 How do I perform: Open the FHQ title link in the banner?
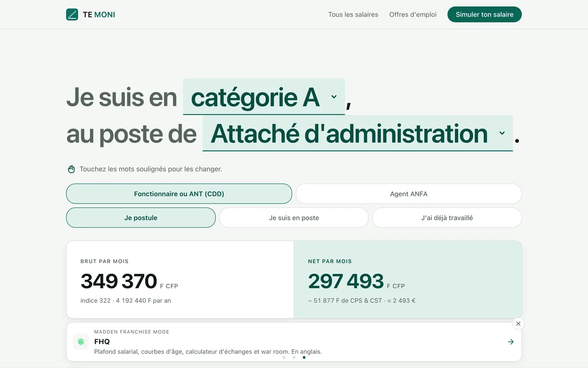(102, 342)
